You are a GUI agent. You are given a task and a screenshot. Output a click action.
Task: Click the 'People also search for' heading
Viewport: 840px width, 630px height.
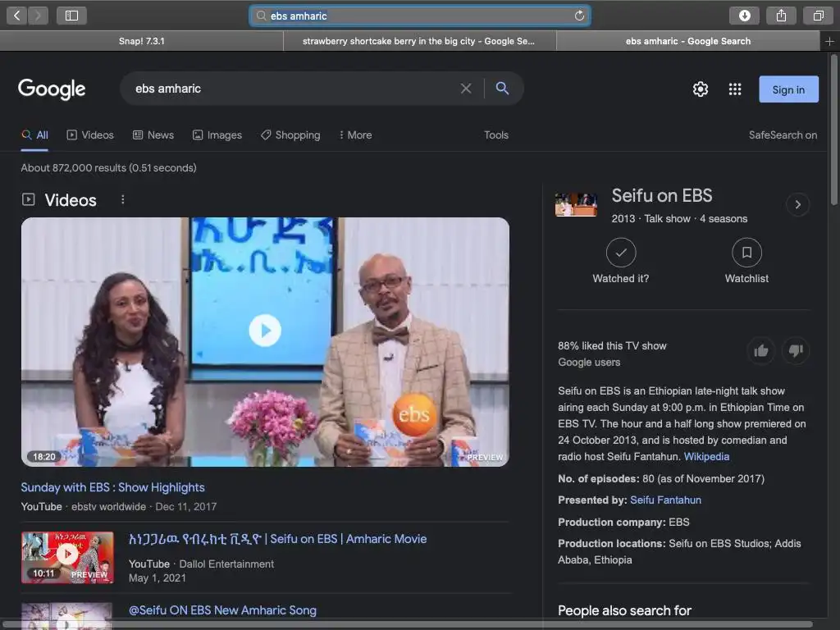pyautogui.click(x=624, y=610)
